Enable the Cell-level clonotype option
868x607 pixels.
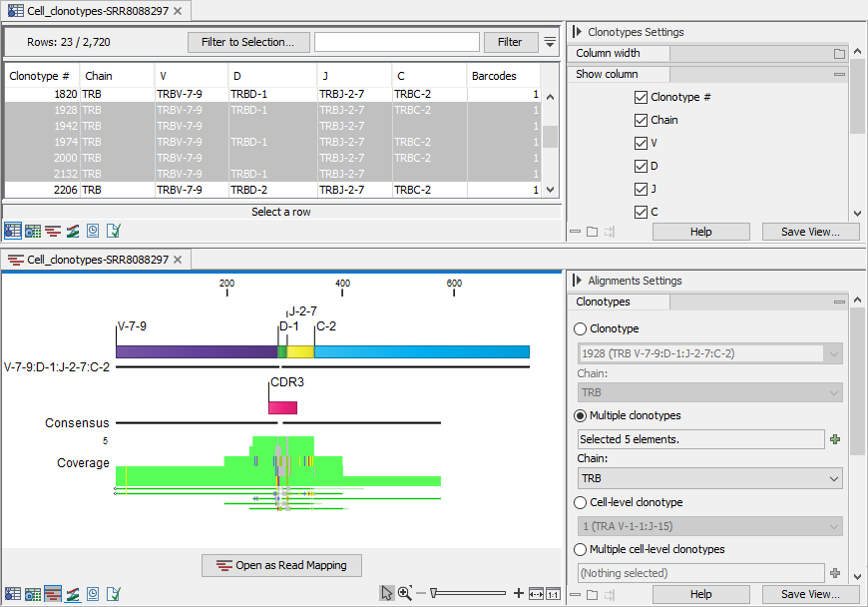click(x=579, y=502)
